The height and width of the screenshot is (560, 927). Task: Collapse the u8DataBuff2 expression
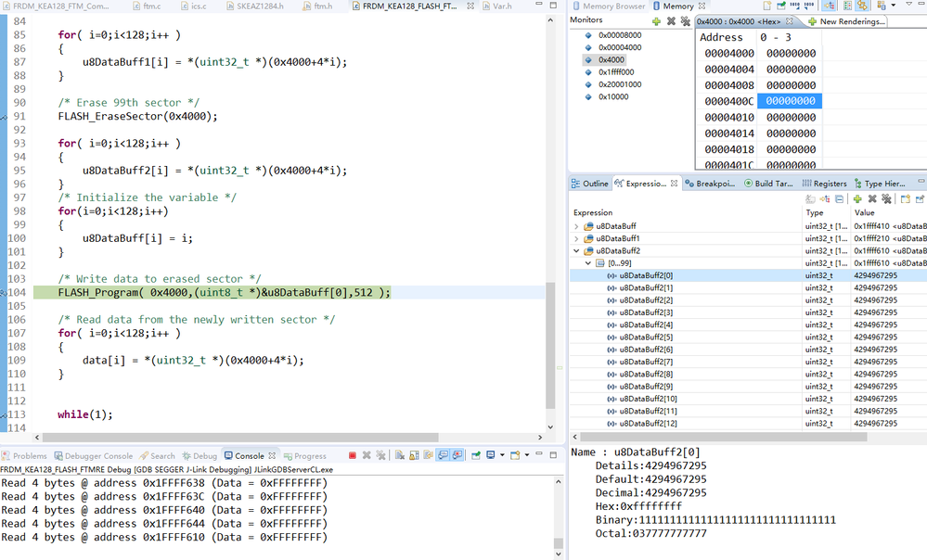pos(576,251)
